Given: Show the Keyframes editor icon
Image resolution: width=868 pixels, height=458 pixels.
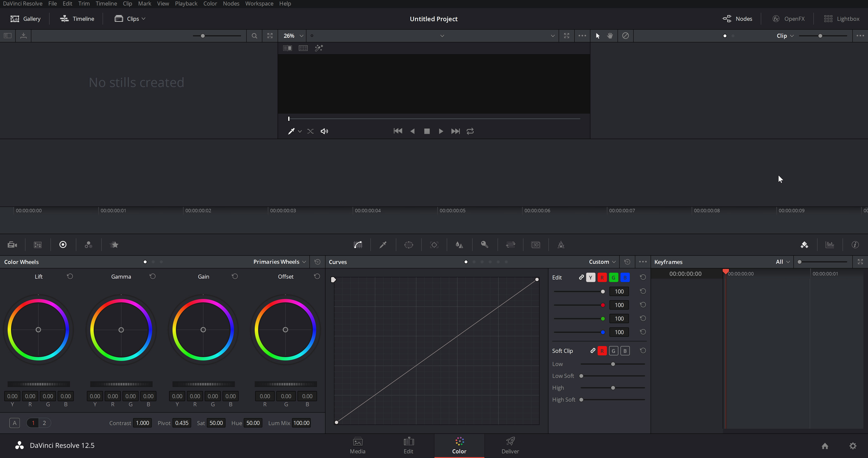Looking at the screenshot, I should 804,245.
